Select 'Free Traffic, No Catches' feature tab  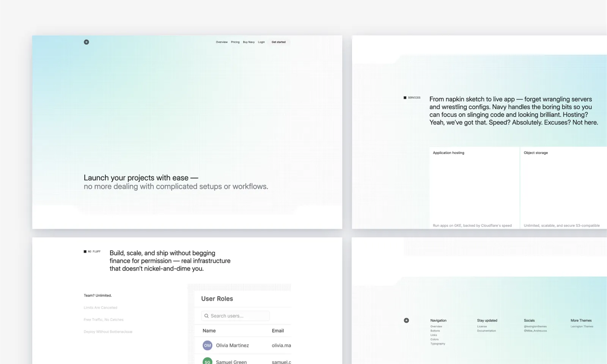pyautogui.click(x=104, y=320)
